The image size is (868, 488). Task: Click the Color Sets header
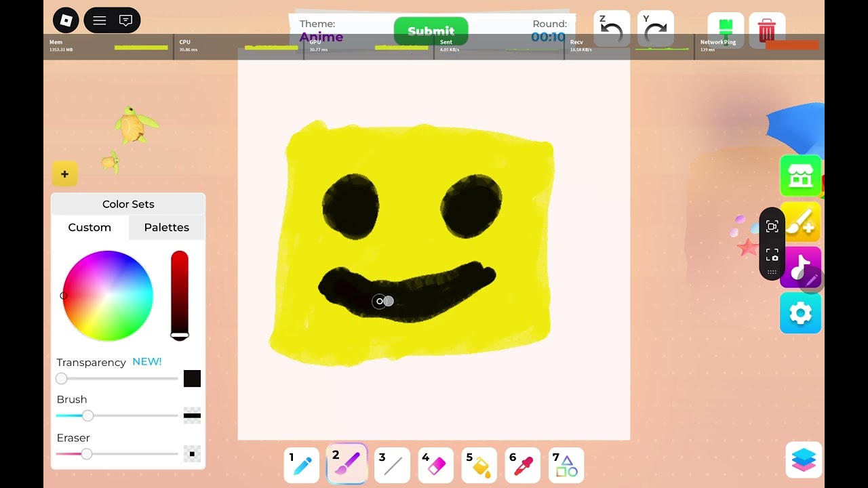coord(128,204)
